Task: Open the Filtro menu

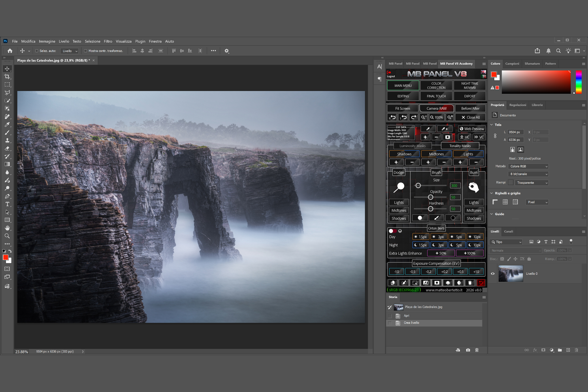Action: coord(108,41)
